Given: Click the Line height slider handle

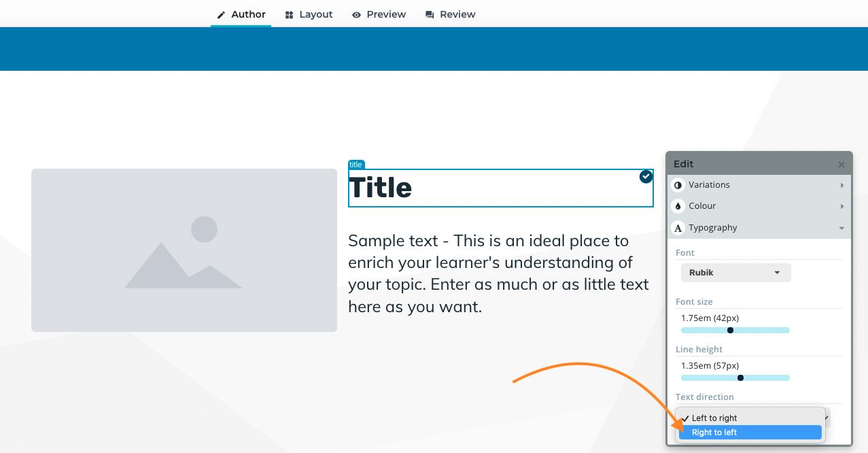Looking at the screenshot, I should 740,378.
